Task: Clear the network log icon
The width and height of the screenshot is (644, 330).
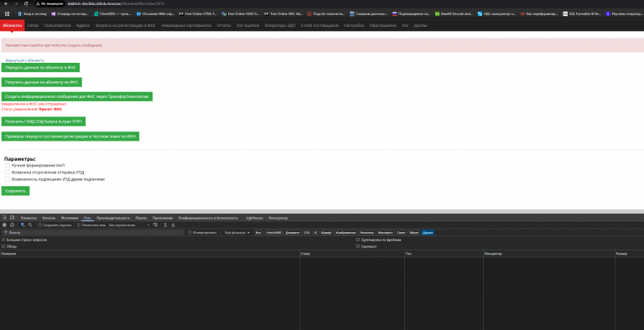Action: [x=12, y=225]
